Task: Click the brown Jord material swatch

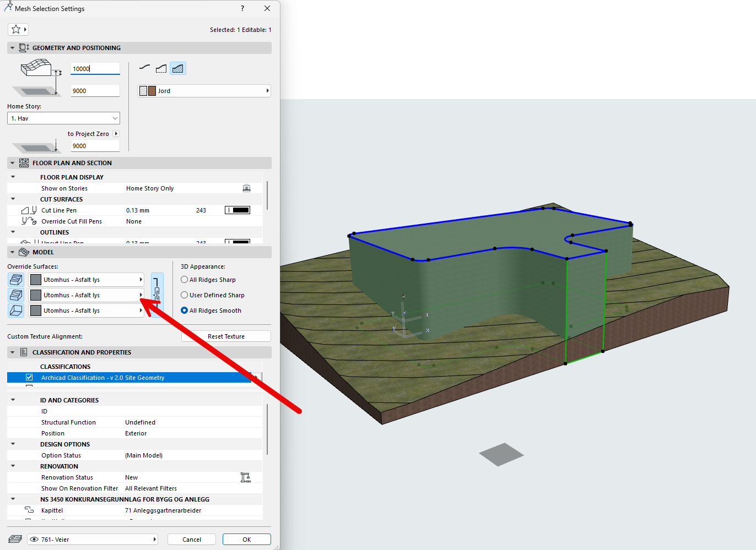Action: (152, 91)
